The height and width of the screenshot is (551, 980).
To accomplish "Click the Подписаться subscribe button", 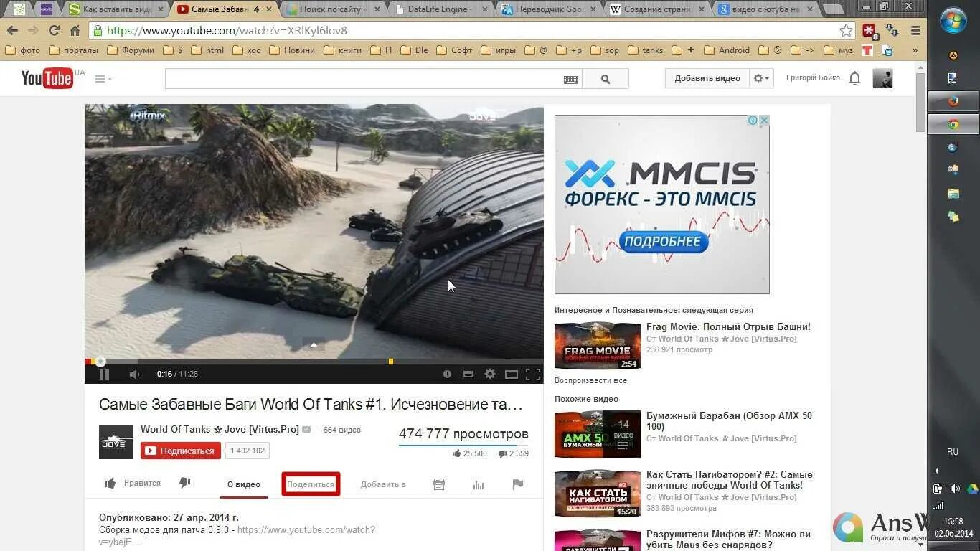I will pos(181,451).
